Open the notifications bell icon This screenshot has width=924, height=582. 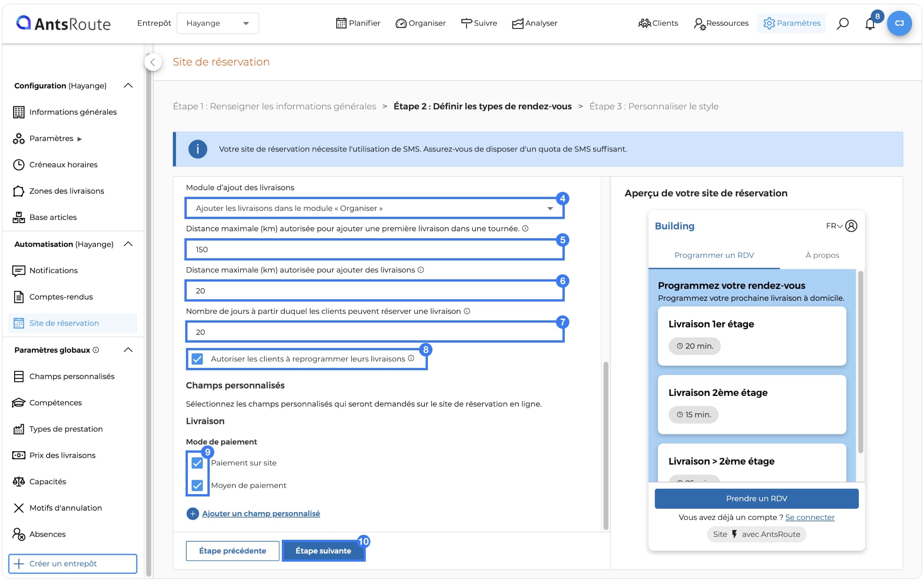pyautogui.click(x=870, y=24)
